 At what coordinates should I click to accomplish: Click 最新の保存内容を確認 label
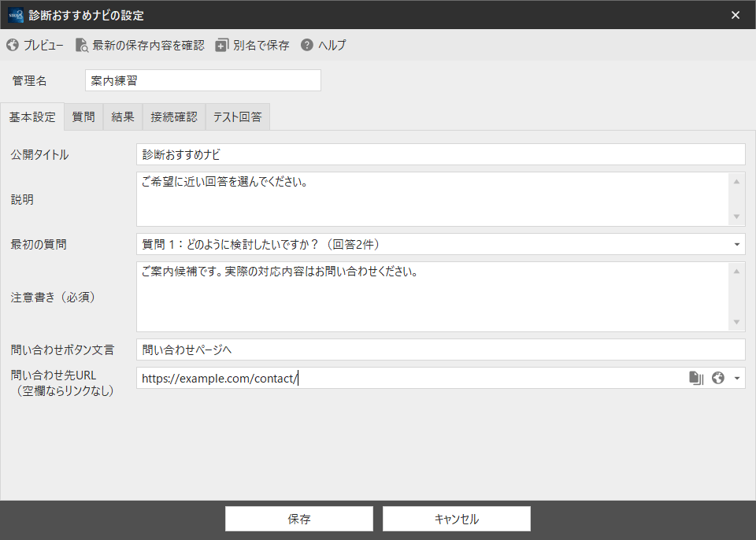[149, 46]
